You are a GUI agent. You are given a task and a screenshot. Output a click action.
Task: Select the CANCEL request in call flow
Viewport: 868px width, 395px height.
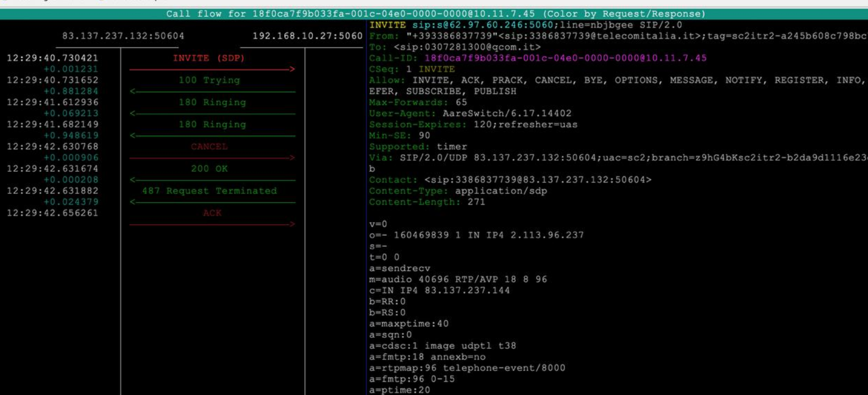209,147
